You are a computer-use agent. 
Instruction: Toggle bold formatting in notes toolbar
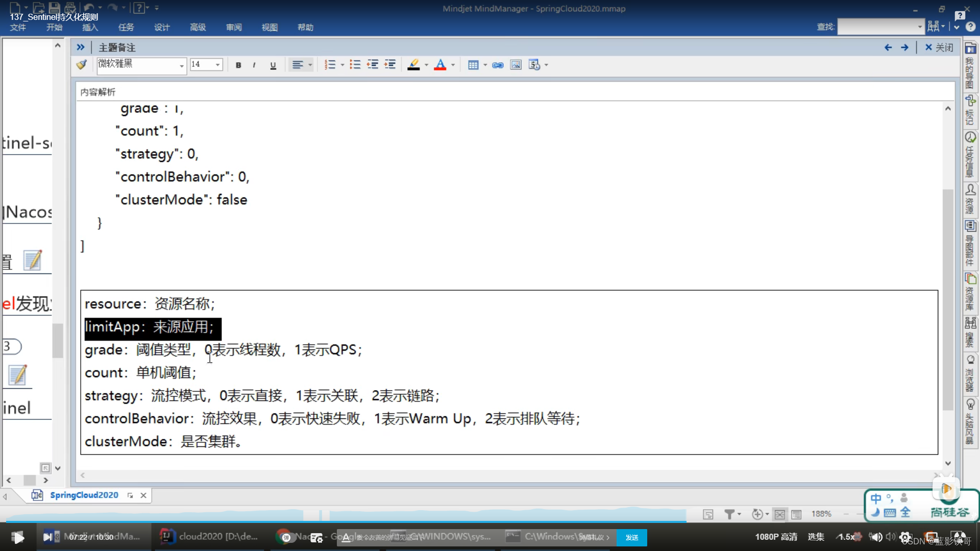[x=238, y=65]
